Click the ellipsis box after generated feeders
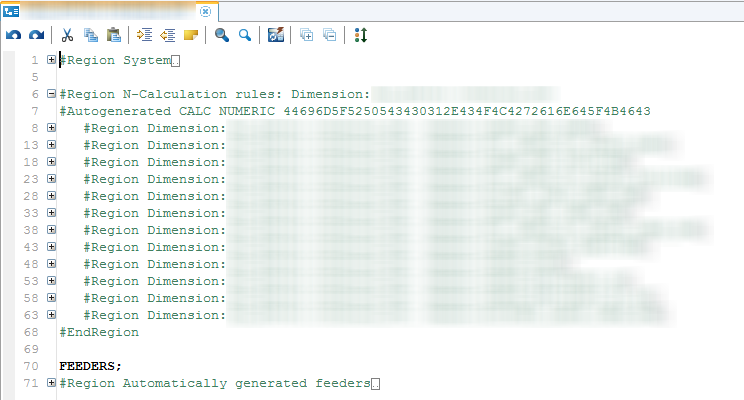Image resolution: width=744 pixels, height=400 pixels. click(x=375, y=384)
